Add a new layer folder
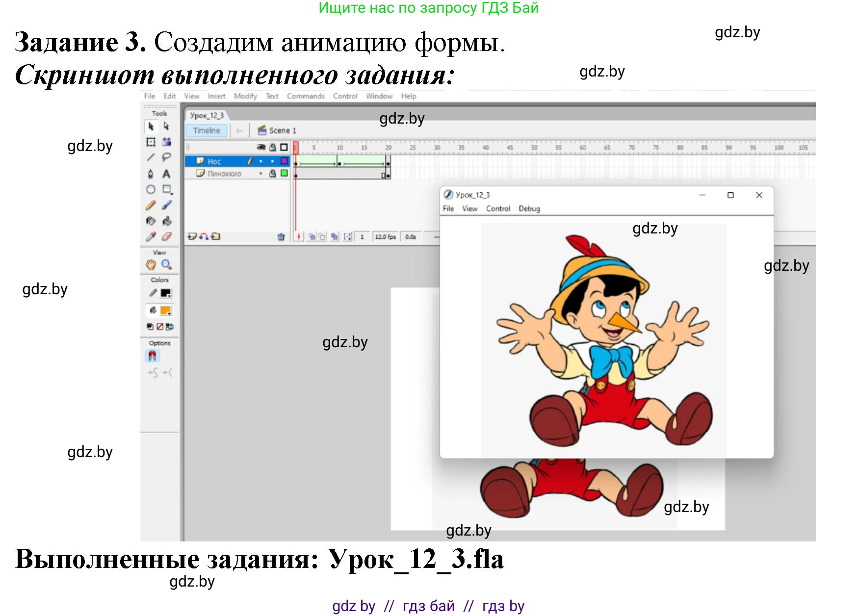Viewport: 858px width, 616px height. coord(216,236)
